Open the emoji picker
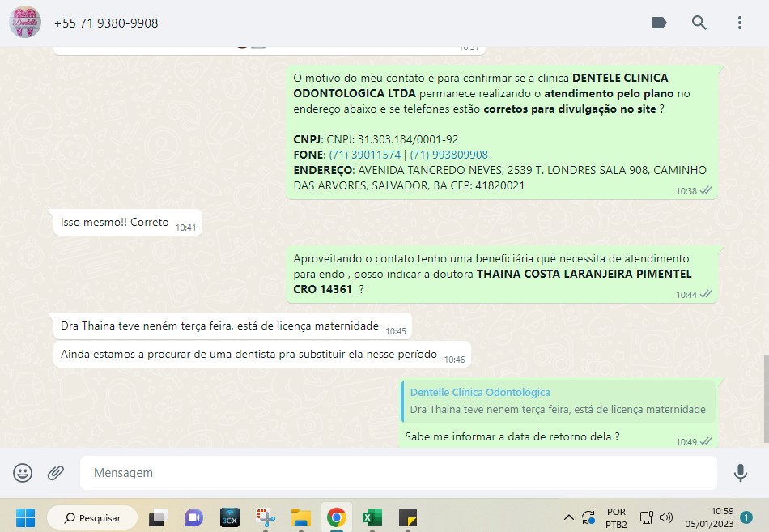 tap(23, 473)
